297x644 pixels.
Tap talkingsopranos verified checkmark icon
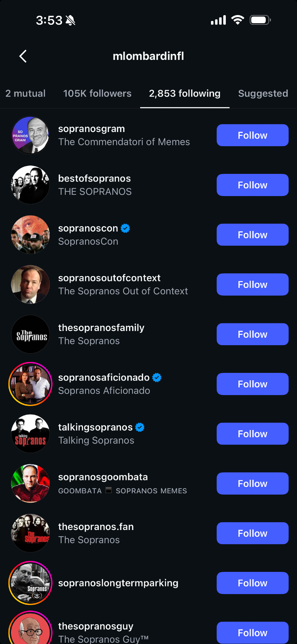(140, 427)
